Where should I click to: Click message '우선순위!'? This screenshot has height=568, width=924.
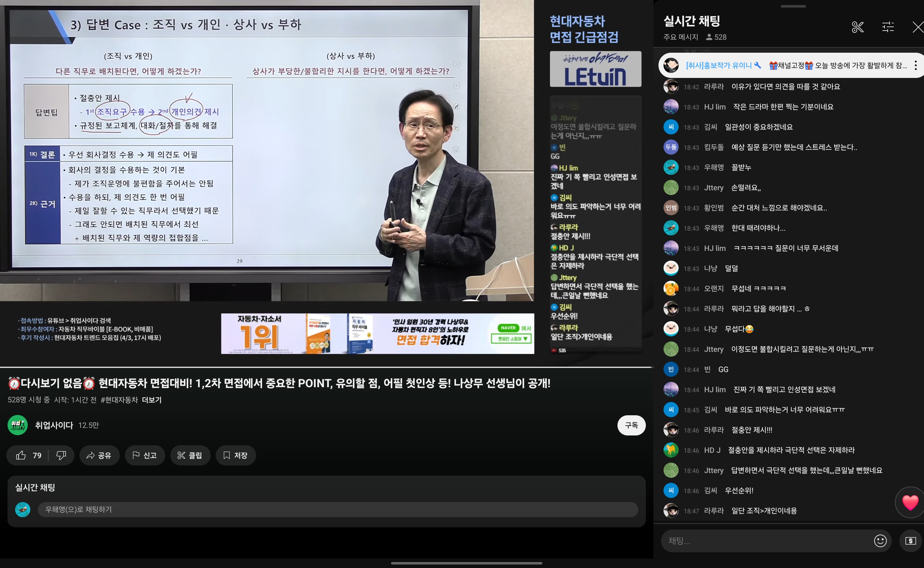click(739, 491)
